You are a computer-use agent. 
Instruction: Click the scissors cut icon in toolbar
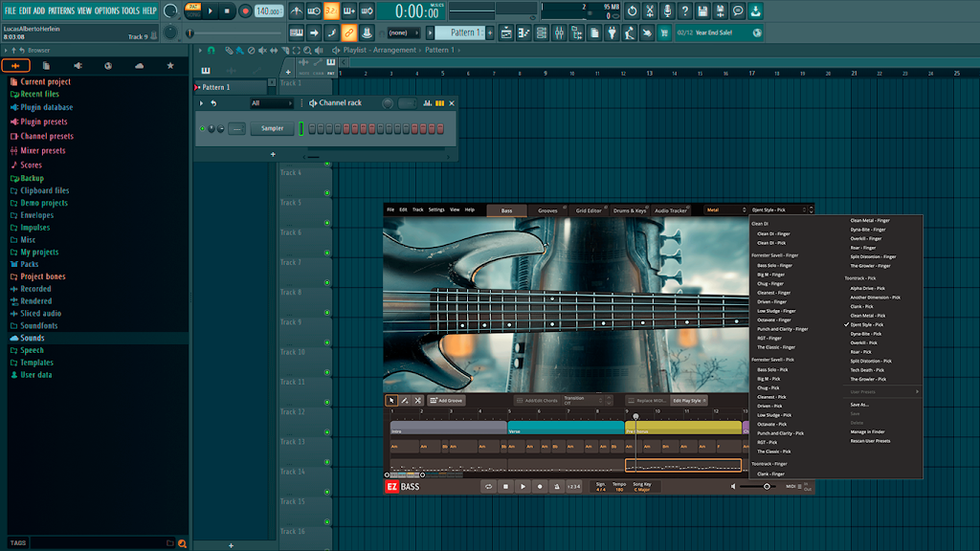pos(650,11)
